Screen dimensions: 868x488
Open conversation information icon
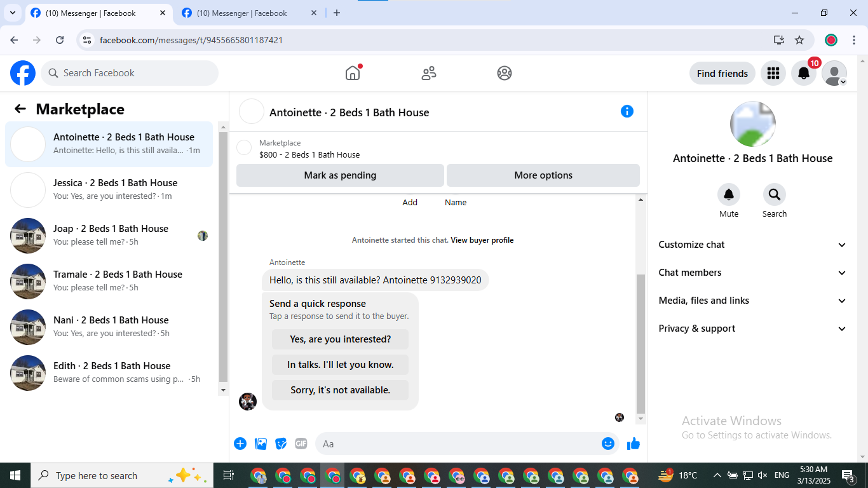[x=627, y=111]
